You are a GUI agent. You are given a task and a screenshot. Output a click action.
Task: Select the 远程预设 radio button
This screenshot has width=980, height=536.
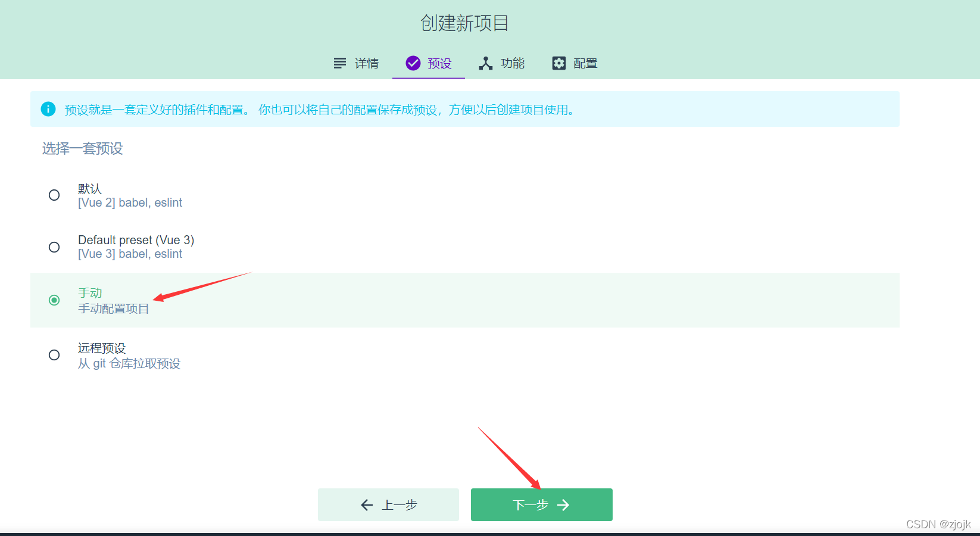[x=54, y=355]
